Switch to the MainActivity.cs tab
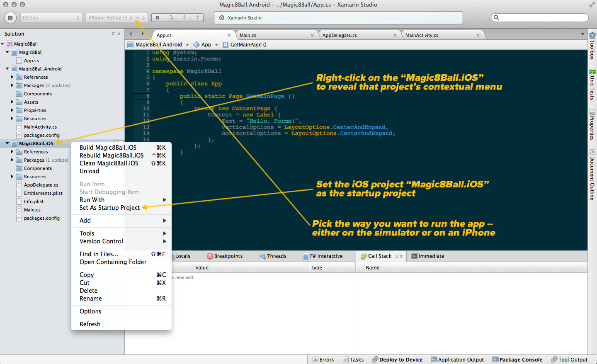The image size is (597, 364). coord(443,35)
